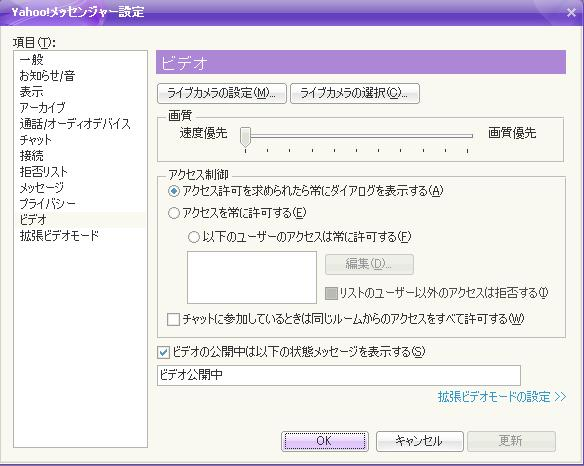Close the Yahoo! Messenger settings window
Screen dimensions: 584x466
[571, 13]
